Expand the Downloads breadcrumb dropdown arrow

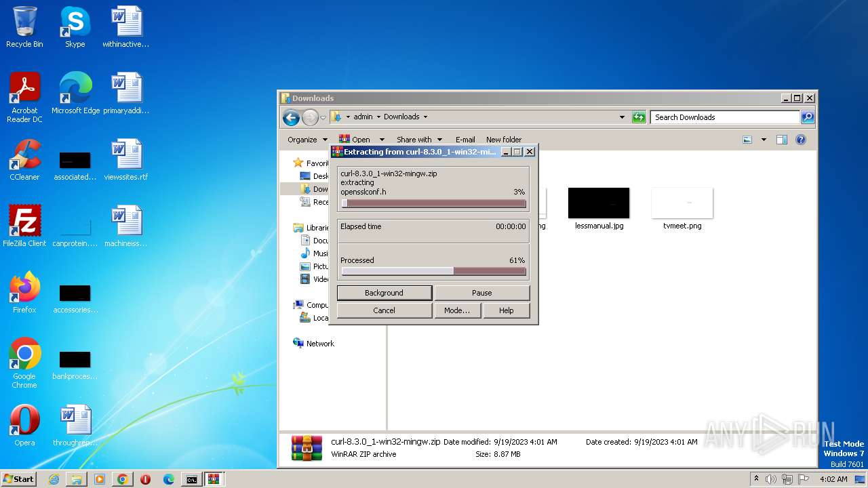pos(425,117)
